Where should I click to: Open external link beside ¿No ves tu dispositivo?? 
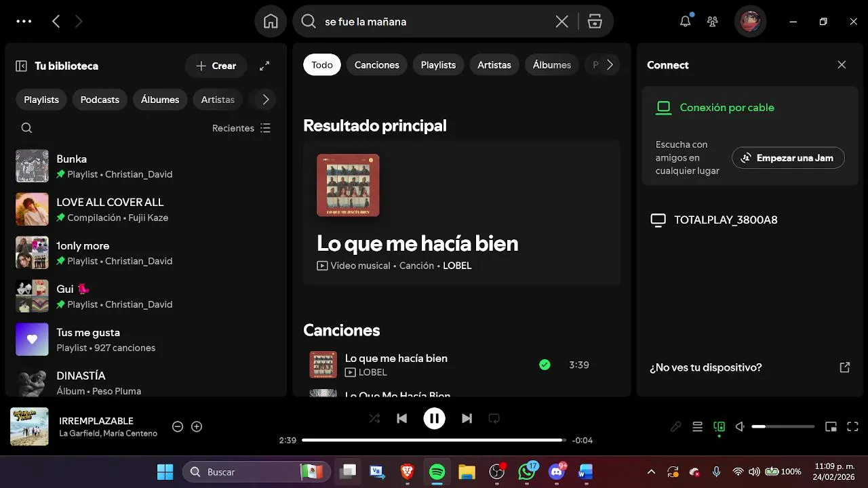(845, 367)
